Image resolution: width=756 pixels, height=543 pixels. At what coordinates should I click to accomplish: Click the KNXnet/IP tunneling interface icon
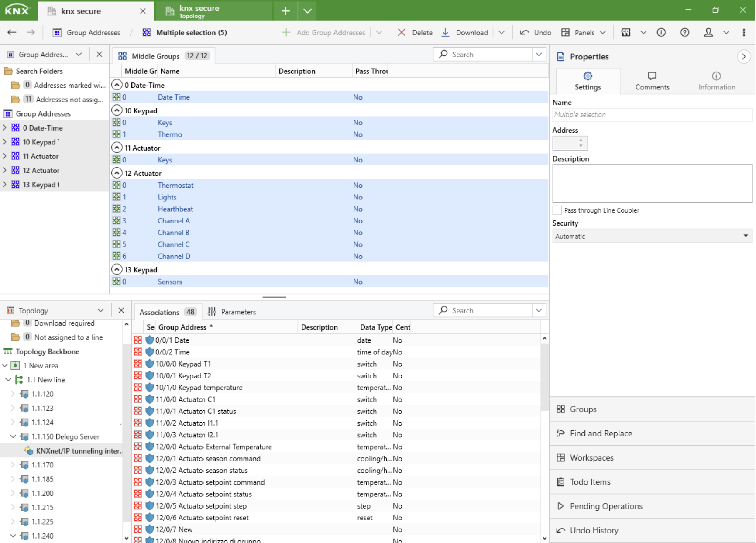tap(29, 450)
